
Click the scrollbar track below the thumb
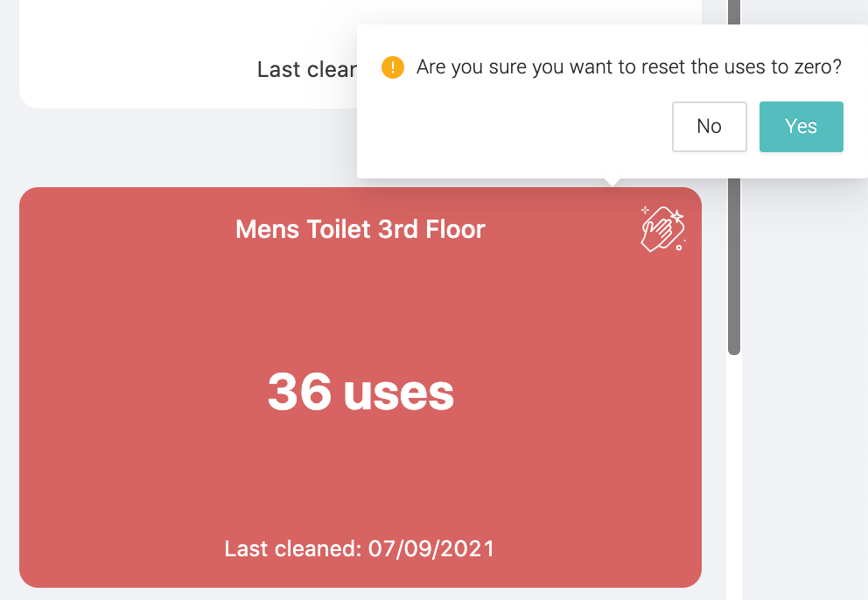coord(734,476)
